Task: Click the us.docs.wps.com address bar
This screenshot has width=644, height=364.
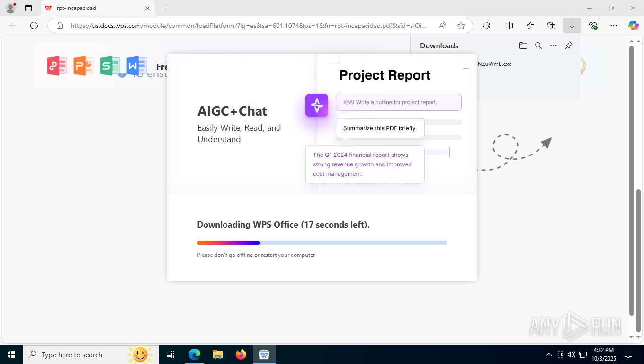Action: tap(248, 26)
